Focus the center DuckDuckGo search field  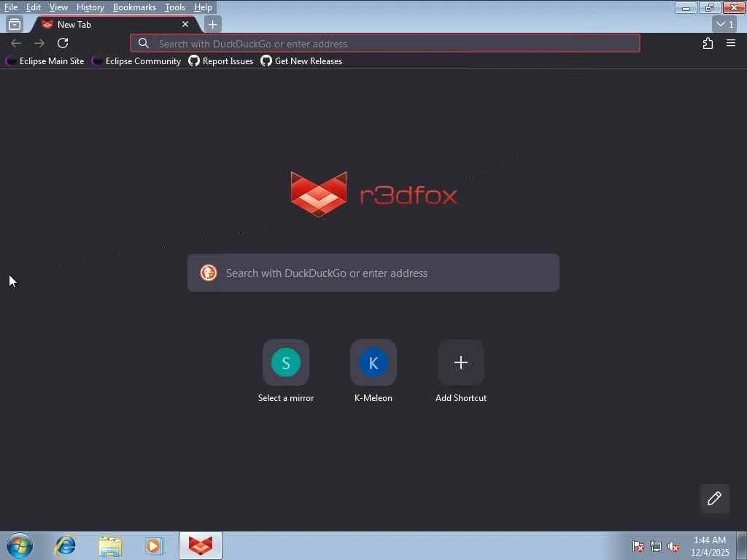point(373,273)
